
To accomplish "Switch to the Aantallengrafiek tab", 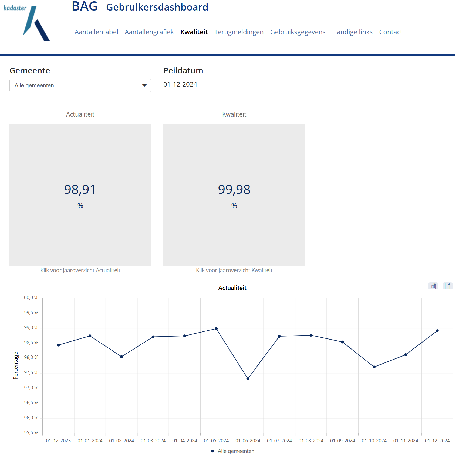I will point(149,32).
